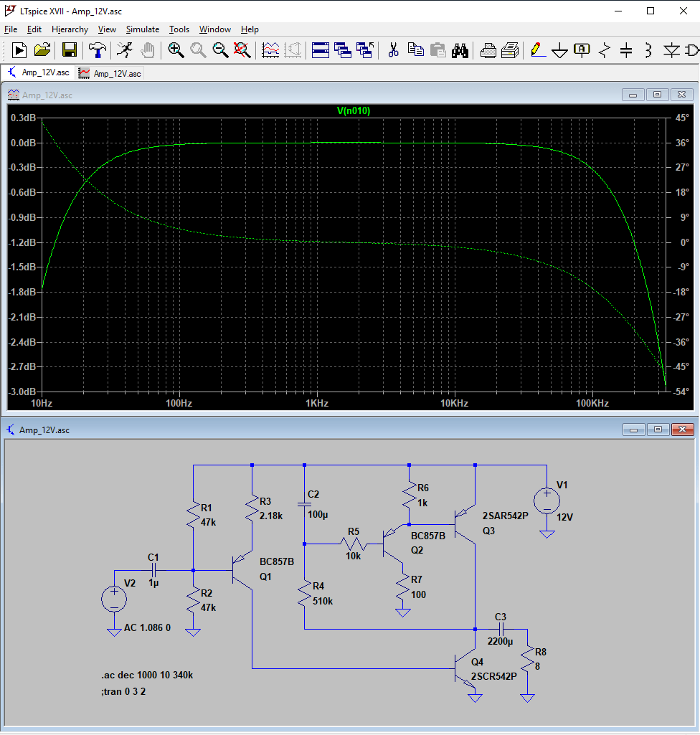The width and height of the screenshot is (700, 735).
Task: Click the Q4 2SCR542P transistor label
Action: (494, 677)
